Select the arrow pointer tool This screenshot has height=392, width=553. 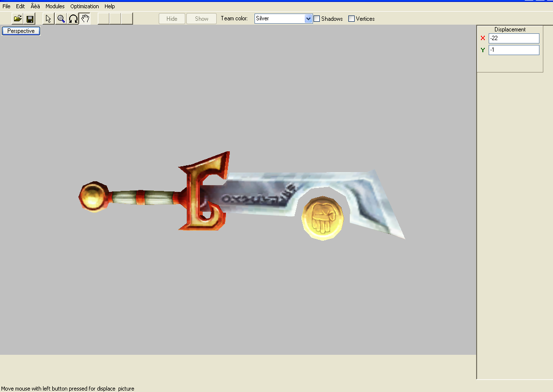point(48,19)
